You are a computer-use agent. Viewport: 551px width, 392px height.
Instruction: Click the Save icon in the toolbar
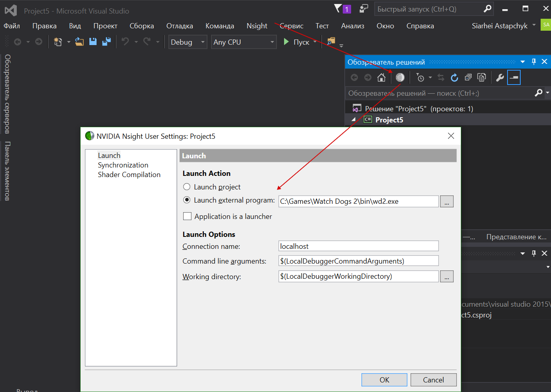click(x=93, y=42)
